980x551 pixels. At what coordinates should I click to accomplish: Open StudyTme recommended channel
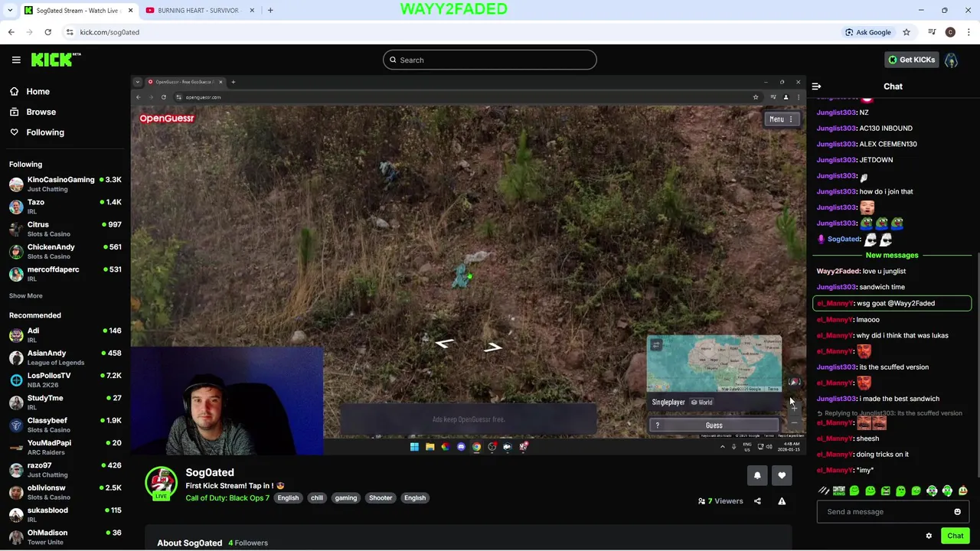click(65, 402)
